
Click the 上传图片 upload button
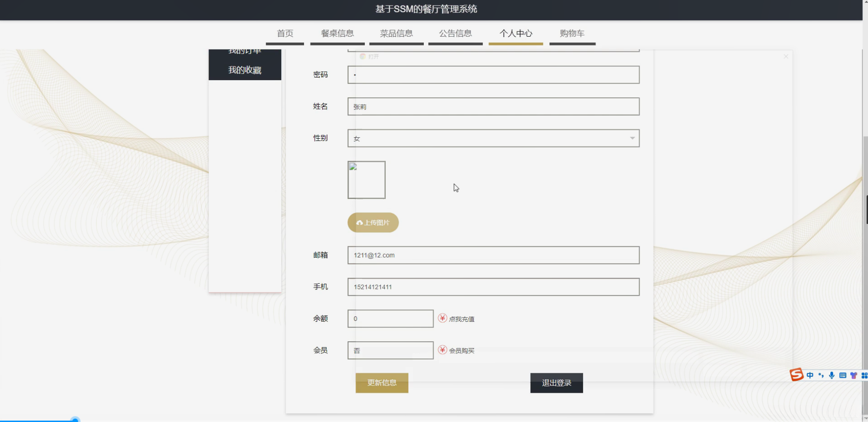[x=373, y=223]
